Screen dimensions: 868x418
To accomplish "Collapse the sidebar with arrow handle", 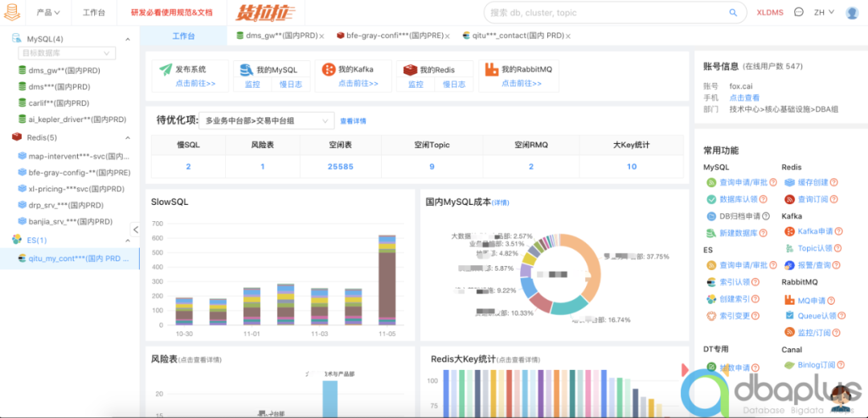I will point(136,229).
